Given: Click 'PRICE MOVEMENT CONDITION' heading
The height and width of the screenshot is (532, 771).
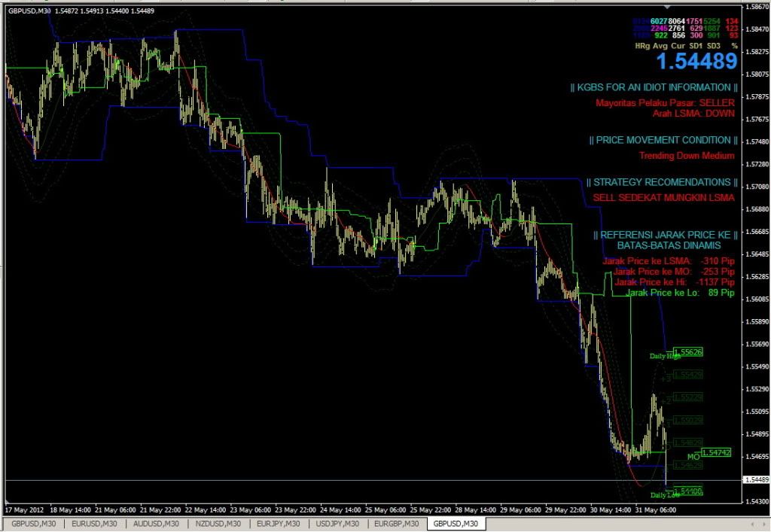Looking at the screenshot, I should pos(663,140).
